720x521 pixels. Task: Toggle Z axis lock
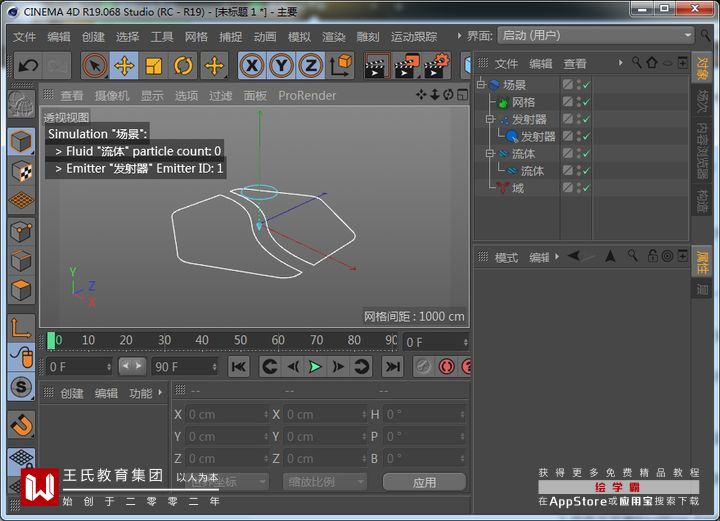tap(311, 66)
